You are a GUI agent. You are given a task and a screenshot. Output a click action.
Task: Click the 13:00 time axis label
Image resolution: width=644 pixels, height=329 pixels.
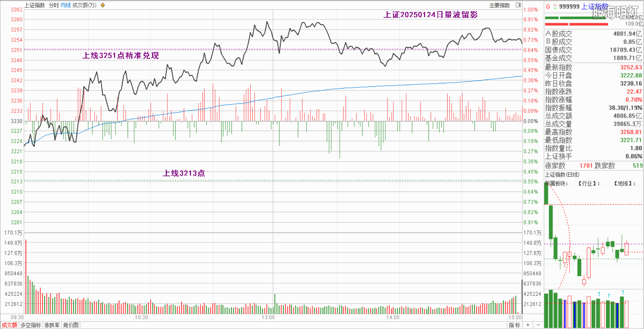click(x=268, y=317)
